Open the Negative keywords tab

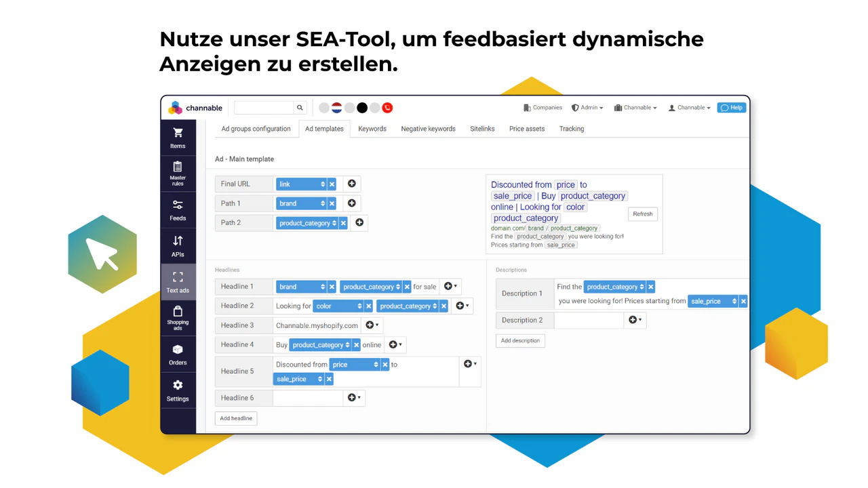tap(428, 129)
